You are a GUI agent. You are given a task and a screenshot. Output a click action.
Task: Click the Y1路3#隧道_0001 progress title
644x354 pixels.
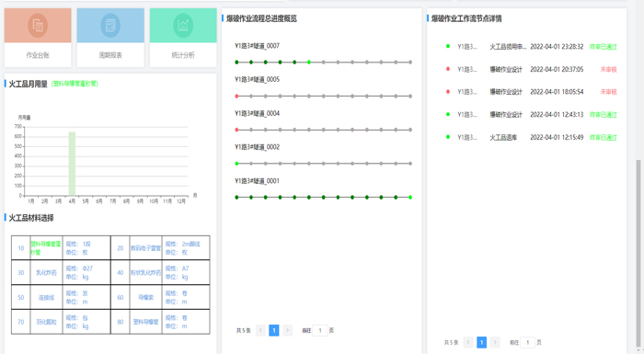(x=257, y=181)
